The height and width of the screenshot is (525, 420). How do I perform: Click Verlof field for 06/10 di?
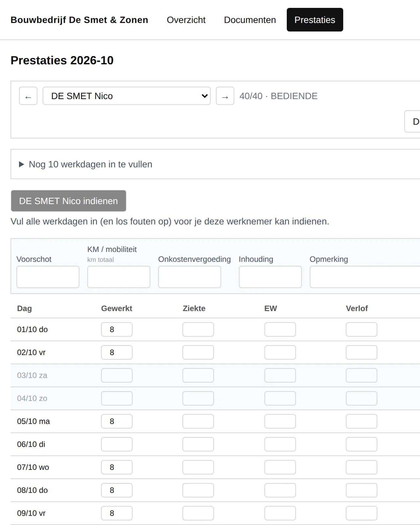click(x=362, y=444)
